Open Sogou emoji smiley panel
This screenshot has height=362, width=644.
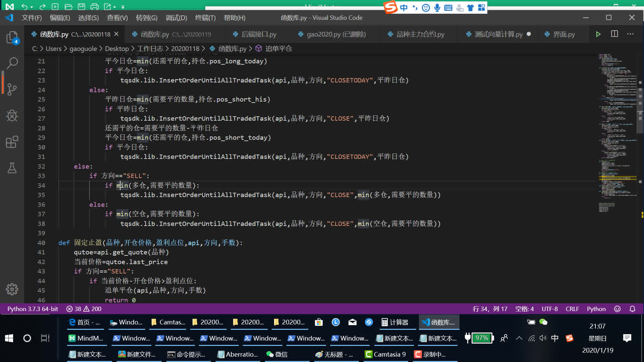(426, 8)
